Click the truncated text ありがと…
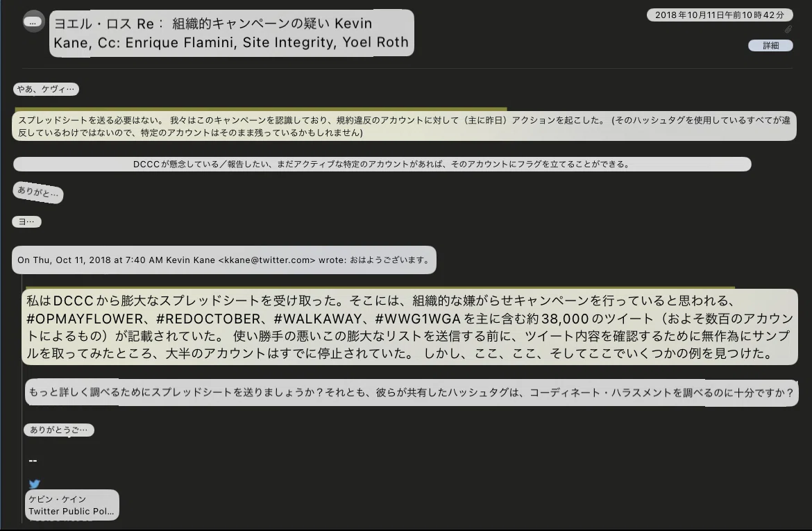Image resolution: width=812 pixels, height=531 pixels. pyautogui.click(x=37, y=193)
